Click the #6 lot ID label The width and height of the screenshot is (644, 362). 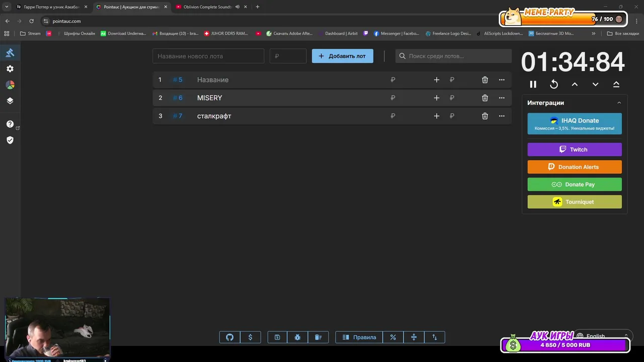coord(178,98)
